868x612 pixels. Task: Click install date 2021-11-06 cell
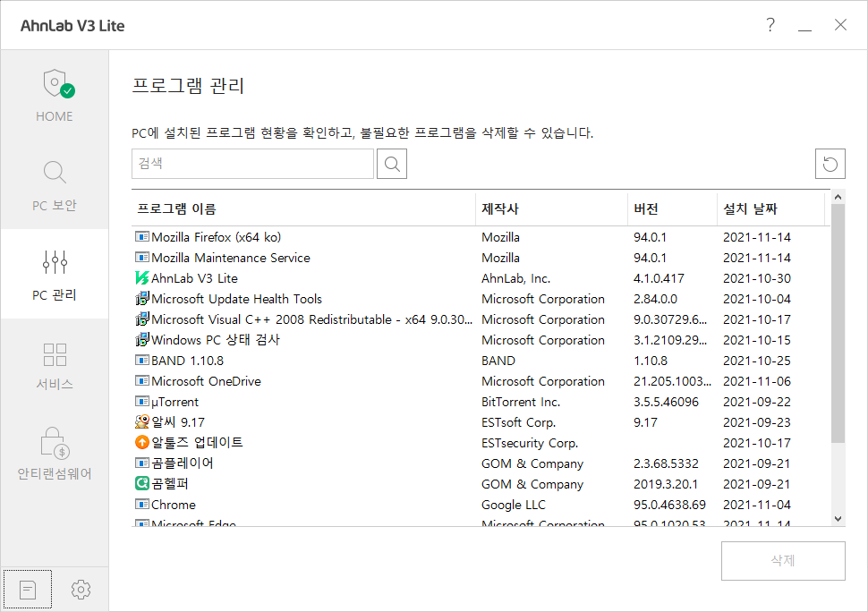757,381
